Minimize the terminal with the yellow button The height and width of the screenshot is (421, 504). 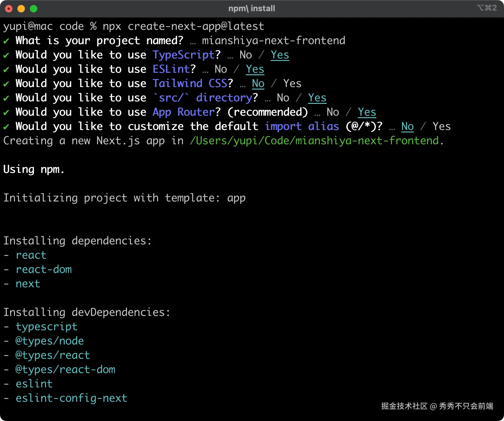pyautogui.click(x=21, y=9)
